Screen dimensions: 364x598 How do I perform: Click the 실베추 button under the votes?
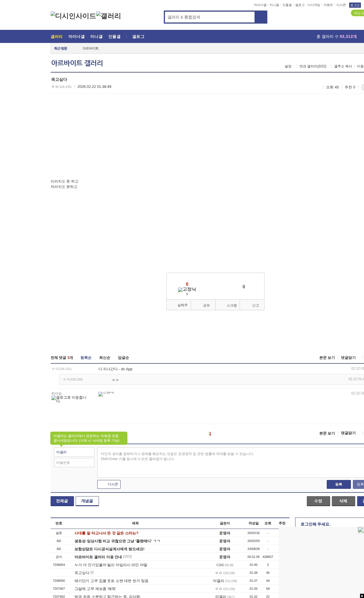coord(179,305)
